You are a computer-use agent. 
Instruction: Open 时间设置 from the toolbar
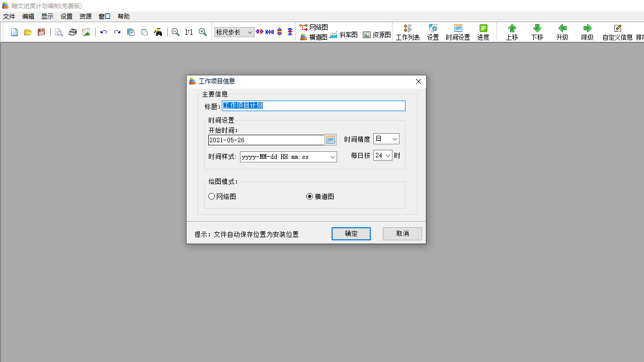pos(458,32)
